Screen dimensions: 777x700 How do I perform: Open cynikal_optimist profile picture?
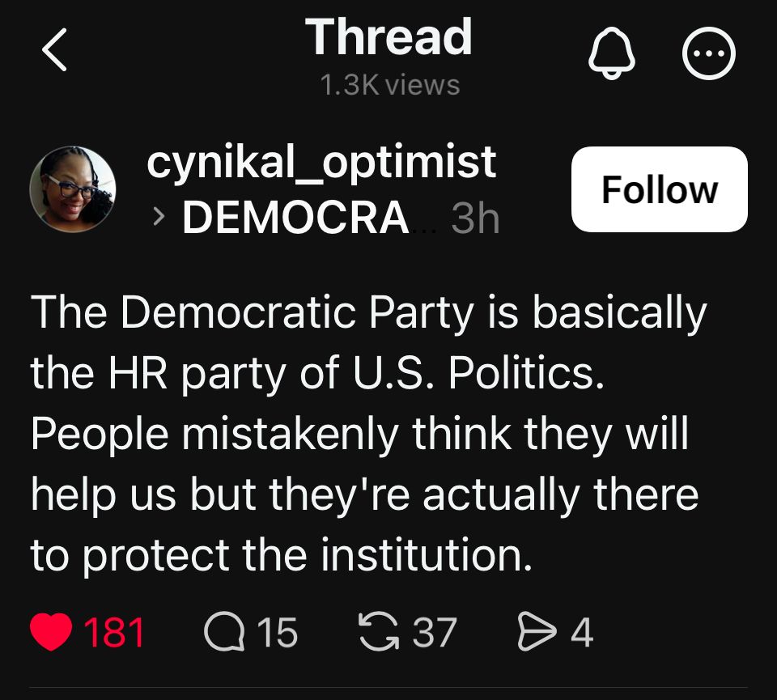coord(73,189)
